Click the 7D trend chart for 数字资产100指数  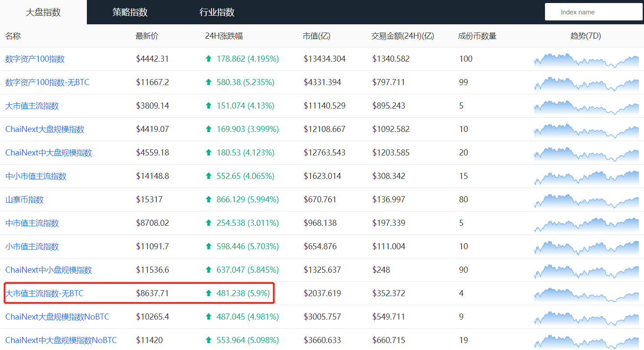point(586,60)
